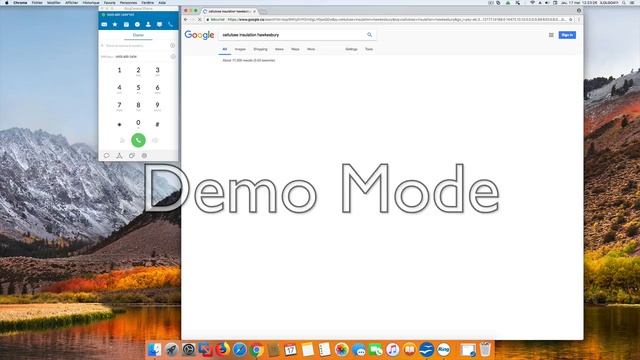
Task: Open iBooks from the Dock
Action: coord(409,350)
